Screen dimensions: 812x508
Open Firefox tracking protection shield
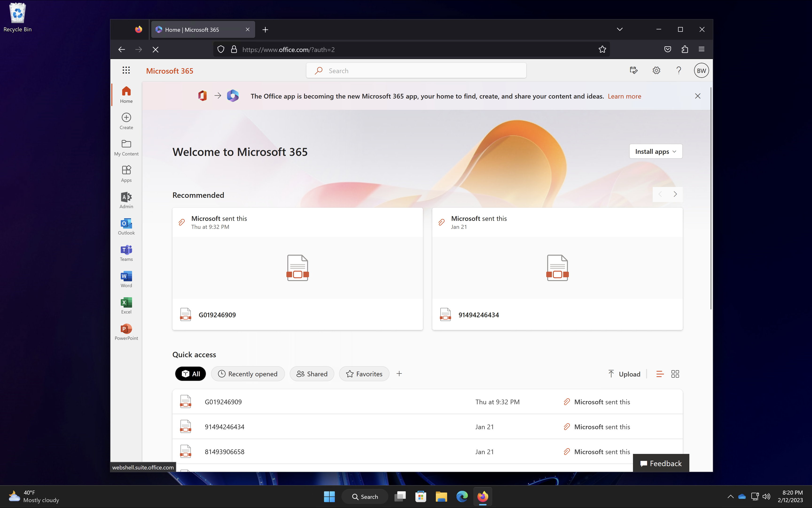click(x=221, y=49)
